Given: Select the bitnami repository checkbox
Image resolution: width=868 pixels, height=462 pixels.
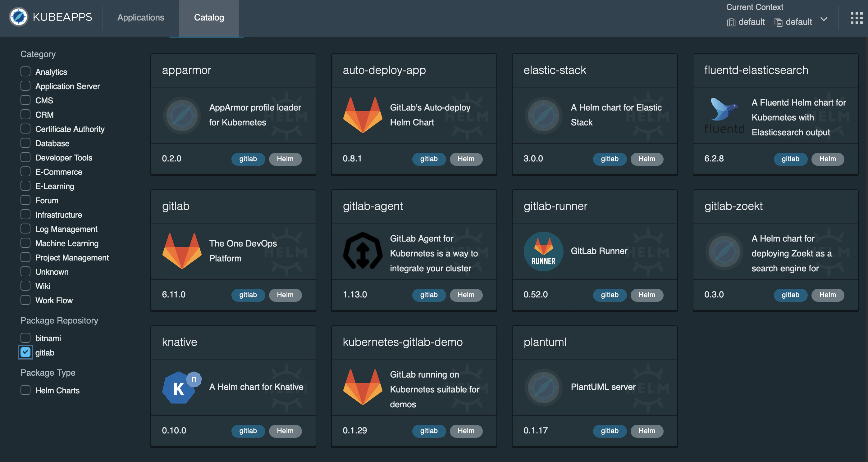Looking at the screenshot, I should (25, 338).
